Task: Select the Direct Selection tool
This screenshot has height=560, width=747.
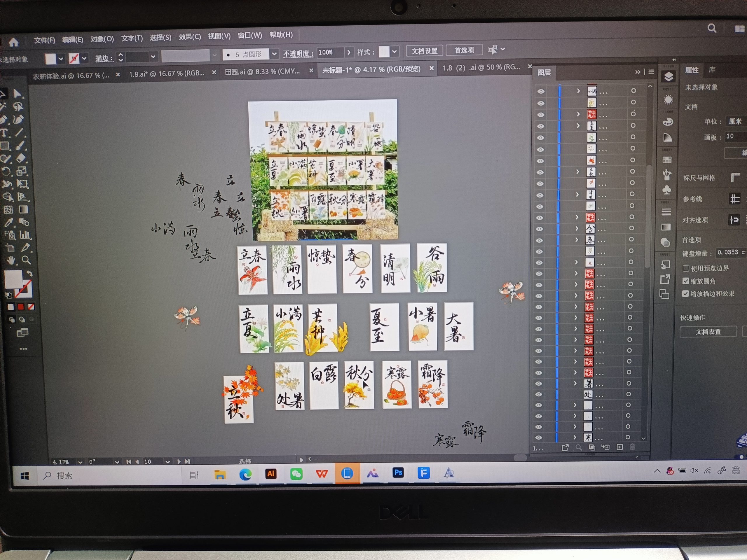Action: click(18, 94)
